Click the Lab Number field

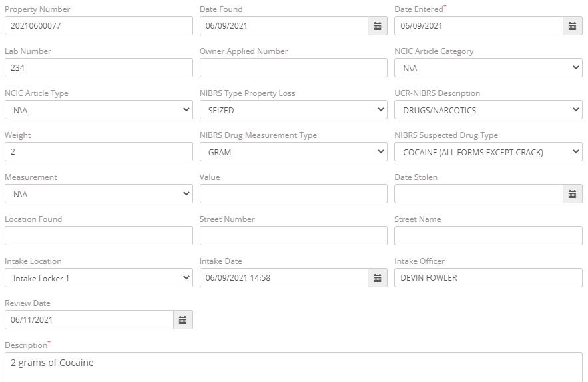tap(99, 68)
